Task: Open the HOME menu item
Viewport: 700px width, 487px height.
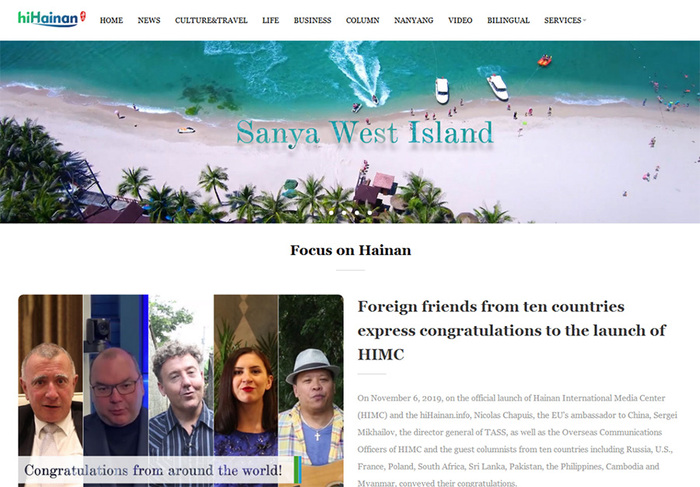Action: click(x=111, y=21)
